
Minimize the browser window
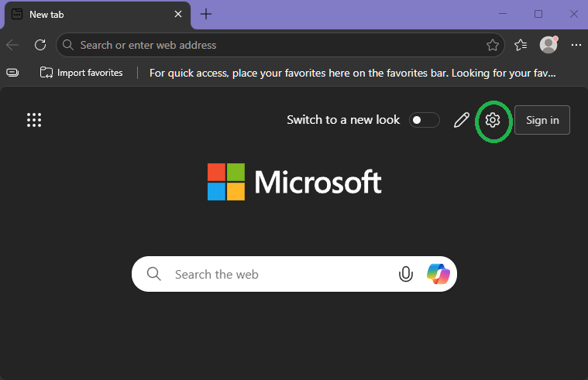coord(503,14)
